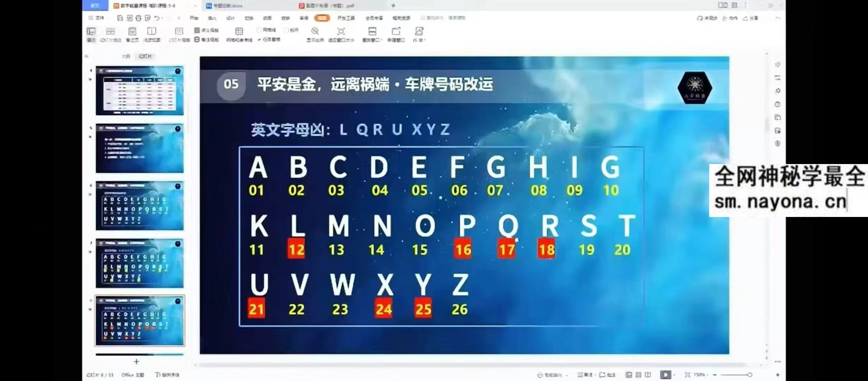The image size is (868, 381).
Task: Switch to Outline (大纲) pane tab
Action: pos(126,56)
